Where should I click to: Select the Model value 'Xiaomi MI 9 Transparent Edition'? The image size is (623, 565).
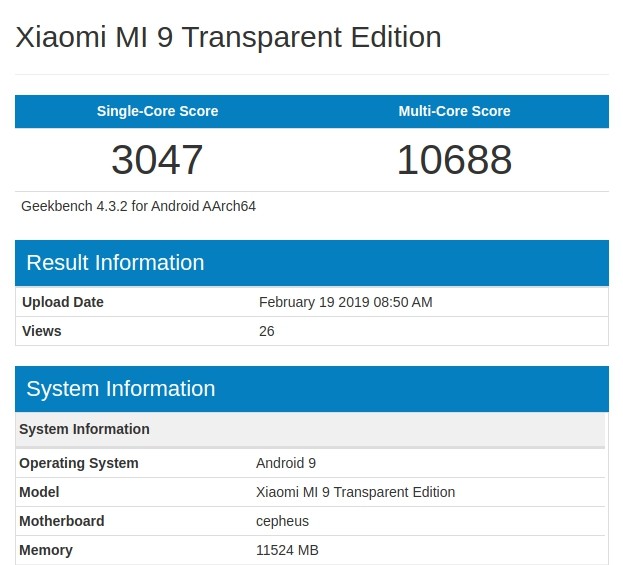[x=356, y=492]
